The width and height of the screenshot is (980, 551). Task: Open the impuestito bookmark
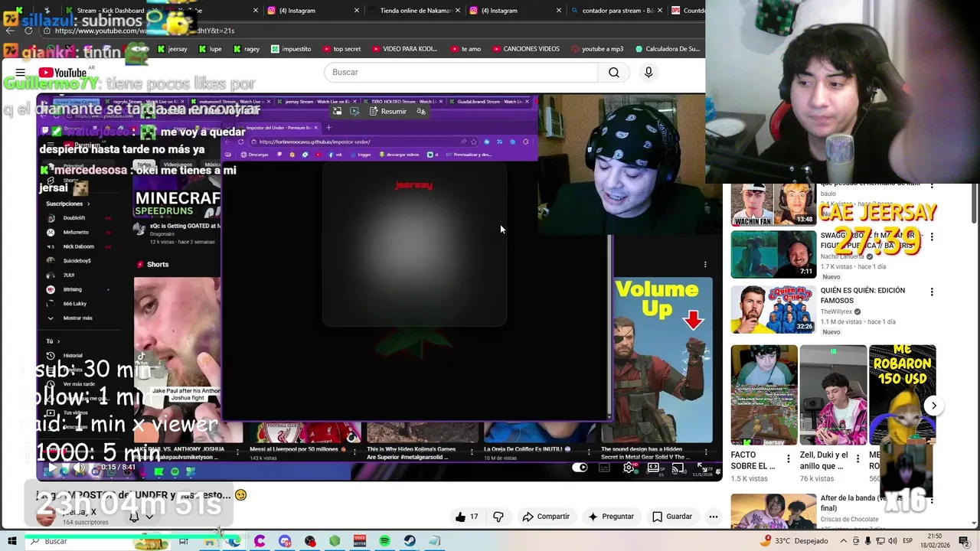[x=291, y=49]
